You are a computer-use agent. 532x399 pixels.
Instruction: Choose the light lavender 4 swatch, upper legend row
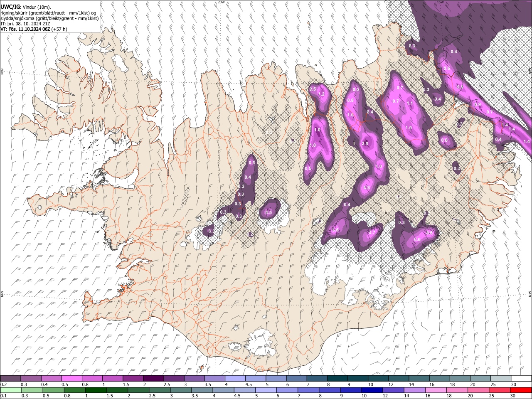pos(235,378)
